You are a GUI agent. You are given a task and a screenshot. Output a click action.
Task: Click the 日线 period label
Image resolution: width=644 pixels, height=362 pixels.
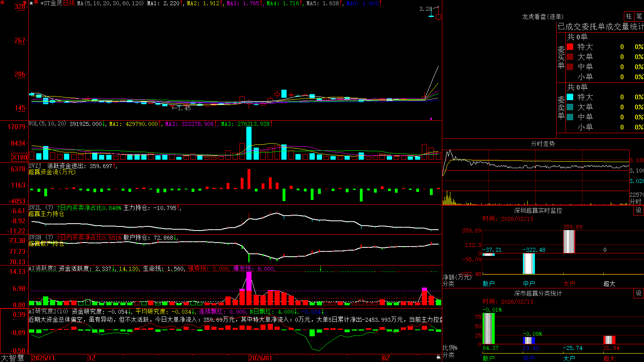pyautogui.click(x=69, y=3)
